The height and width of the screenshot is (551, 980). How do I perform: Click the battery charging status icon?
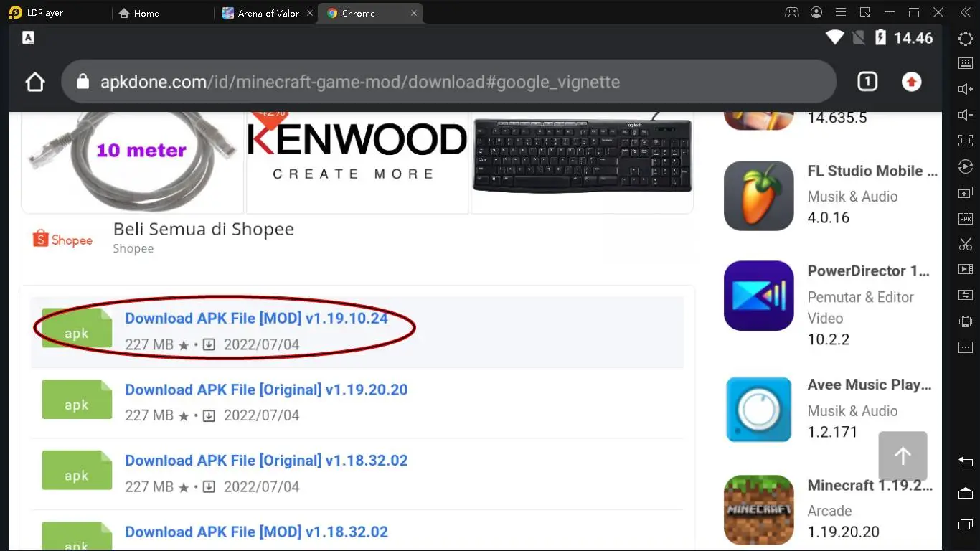(x=880, y=38)
